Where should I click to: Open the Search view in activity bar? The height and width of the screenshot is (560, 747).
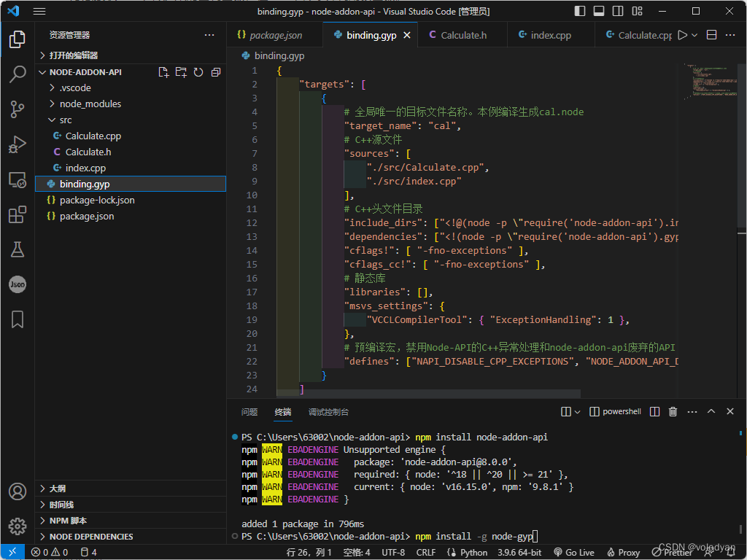(x=18, y=74)
